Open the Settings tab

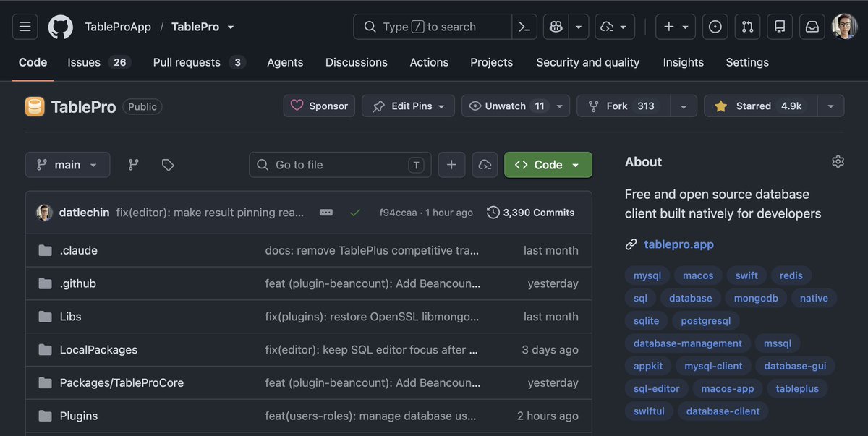click(747, 62)
